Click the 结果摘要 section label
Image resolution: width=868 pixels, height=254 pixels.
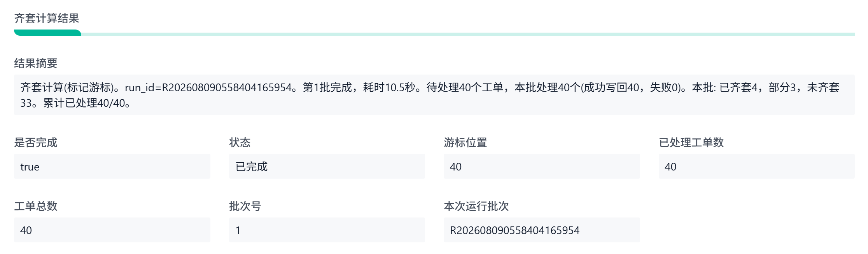(x=36, y=63)
